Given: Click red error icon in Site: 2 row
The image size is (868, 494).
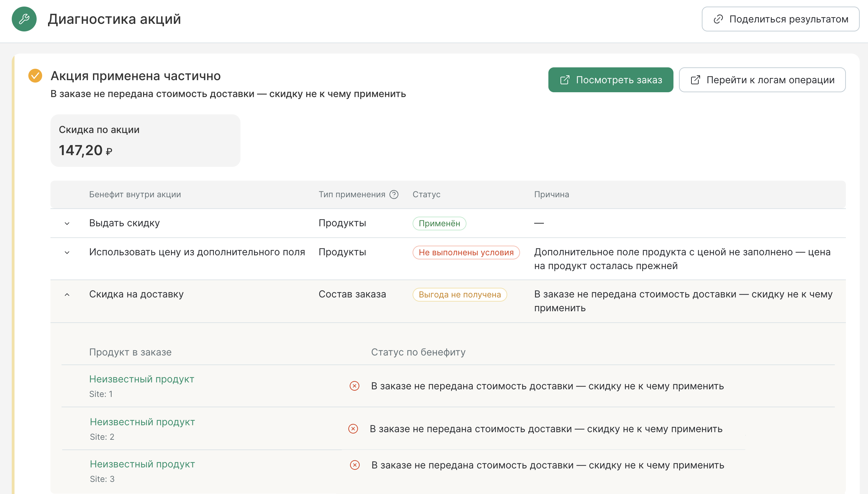Looking at the screenshot, I should [353, 429].
